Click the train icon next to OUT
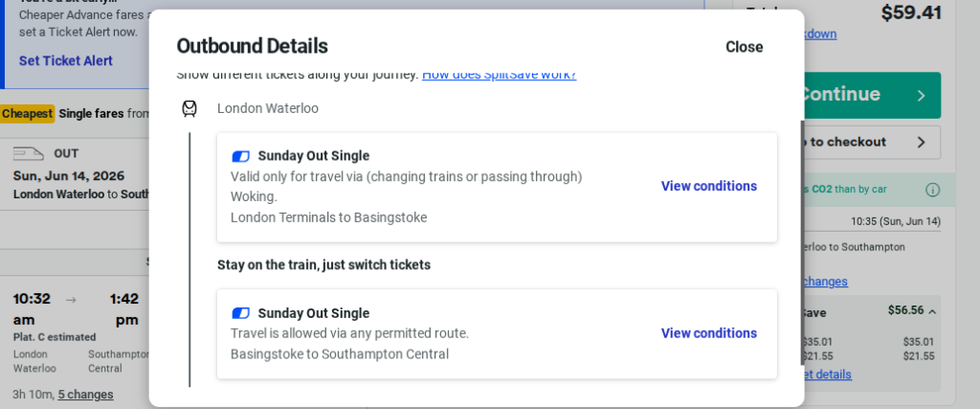The width and height of the screenshot is (980, 409). pyautogui.click(x=28, y=153)
